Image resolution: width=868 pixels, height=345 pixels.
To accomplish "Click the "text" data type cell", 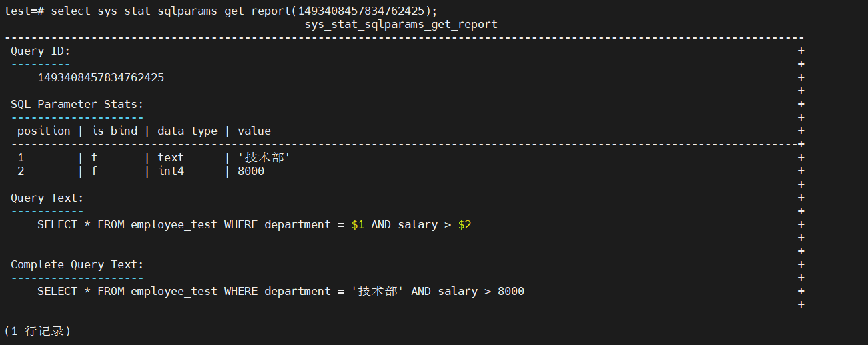I will pos(171,157).
